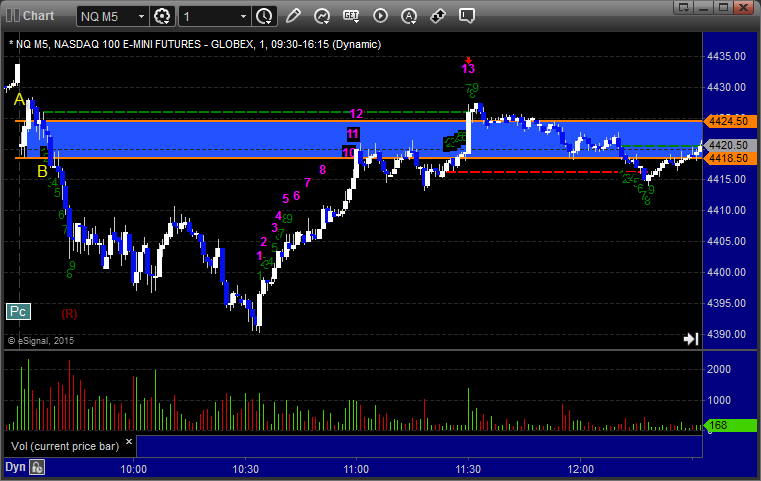
Task: Select the pencil drawing tool
Action: 293,16
